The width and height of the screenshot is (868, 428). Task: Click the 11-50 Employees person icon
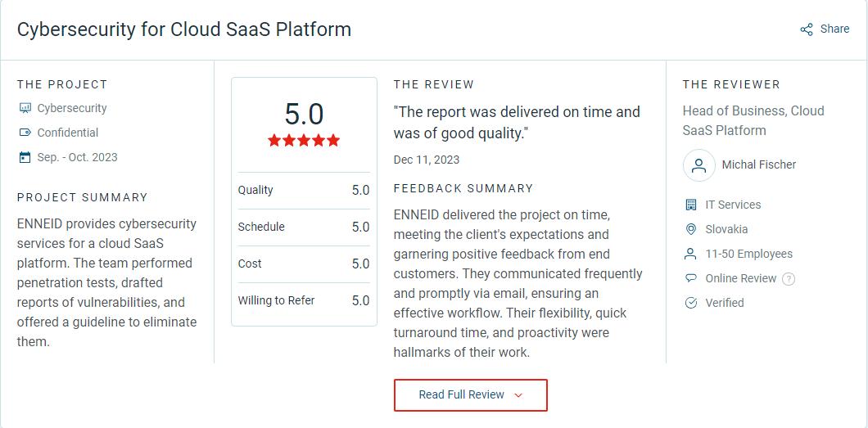(690, 254)
